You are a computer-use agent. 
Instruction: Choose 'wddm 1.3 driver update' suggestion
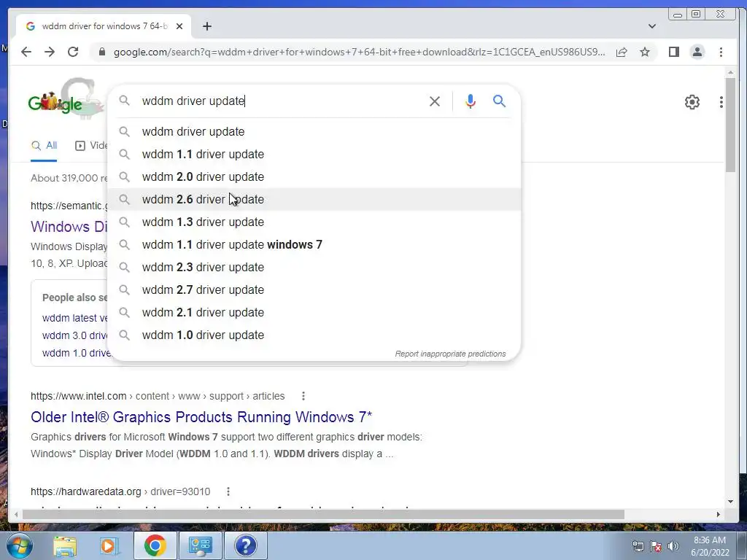tap(314, 222)
